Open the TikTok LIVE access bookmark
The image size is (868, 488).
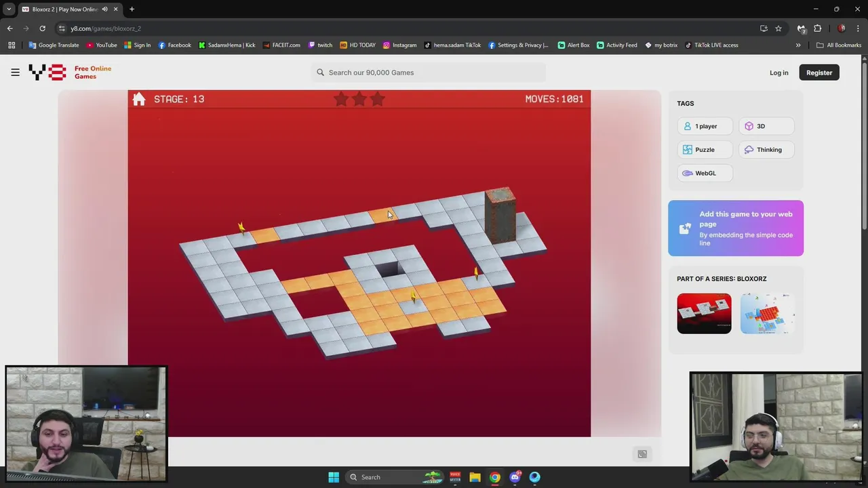pos(711,45)
